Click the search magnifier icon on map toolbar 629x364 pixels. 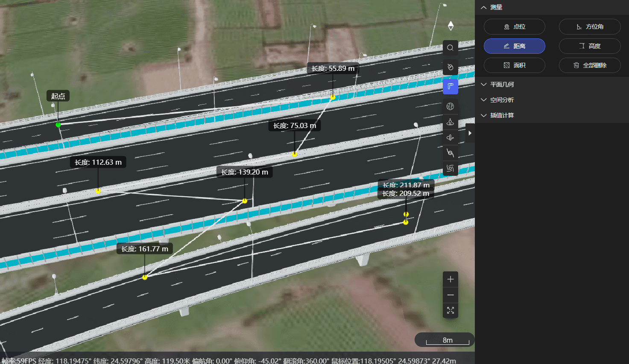pyautogui.click(x=450, y=48)
